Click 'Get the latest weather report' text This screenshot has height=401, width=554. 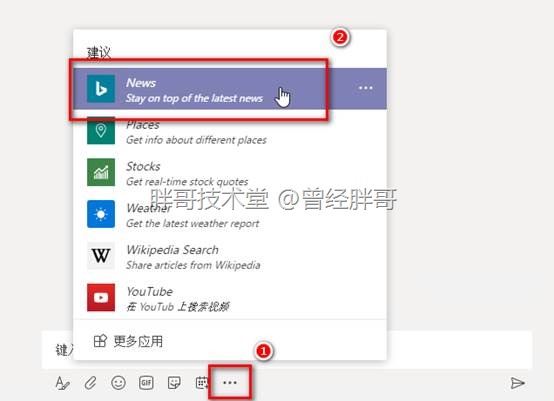[193, 223]
